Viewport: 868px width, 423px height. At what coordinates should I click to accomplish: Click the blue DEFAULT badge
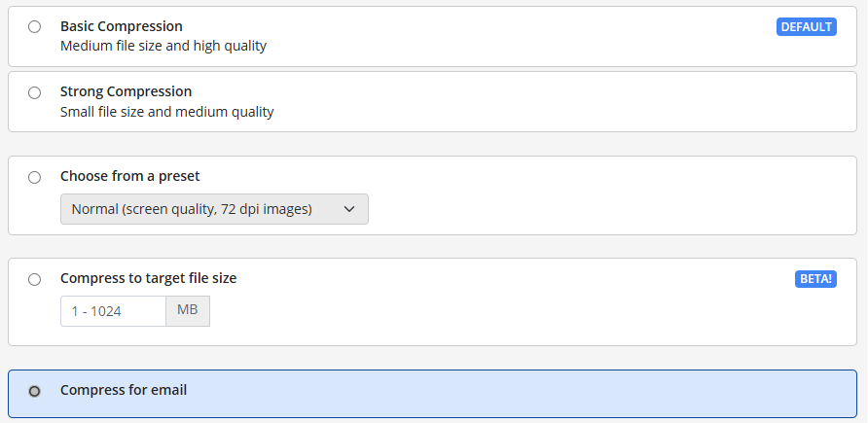806,27
